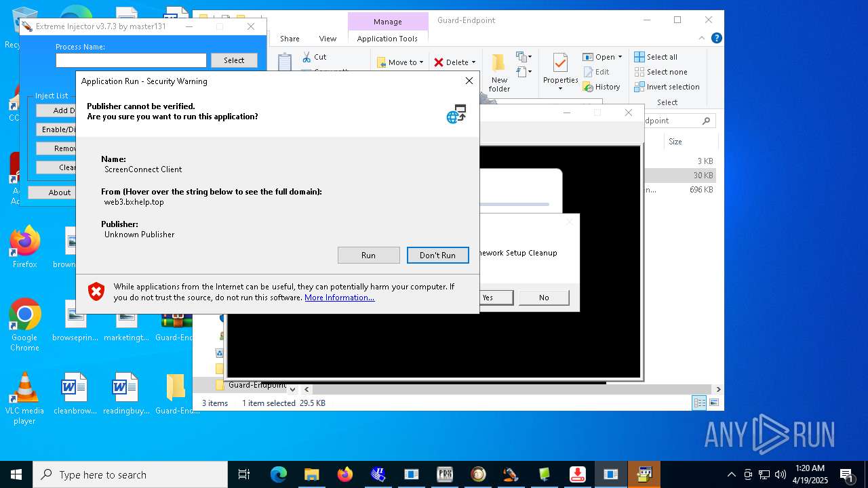Launch Firefox from the taskbar
Screen dimensions: 868x488
pos(344,474)
